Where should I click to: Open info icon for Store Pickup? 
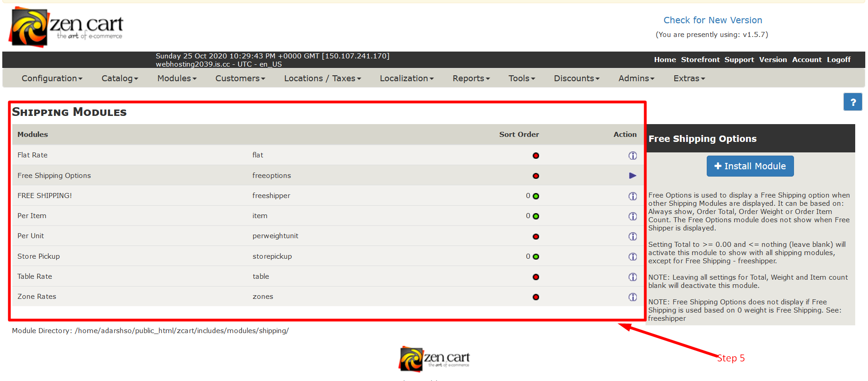pyautogui.click(x=632, y=256)
